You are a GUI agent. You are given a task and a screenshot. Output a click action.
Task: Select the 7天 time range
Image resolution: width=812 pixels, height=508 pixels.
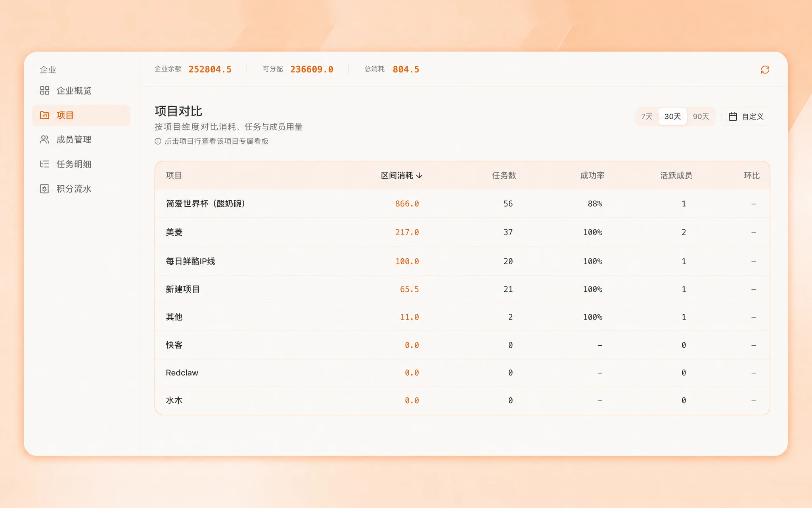tap(647, 116)
